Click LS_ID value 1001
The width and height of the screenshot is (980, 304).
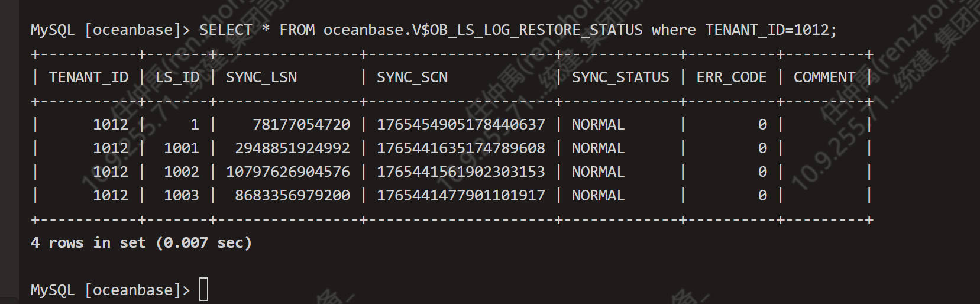pos(182,148)
